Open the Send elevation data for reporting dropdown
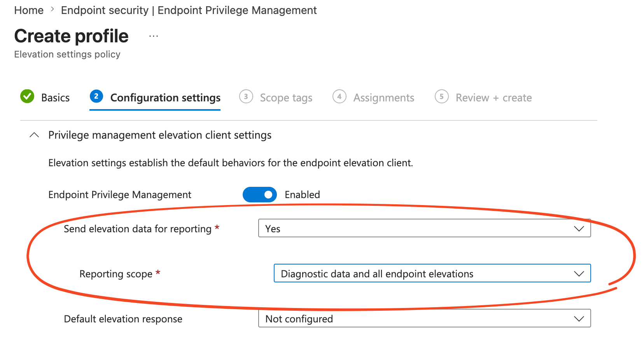Viewport: 644px width, 355px height. [x=425, y=228]
